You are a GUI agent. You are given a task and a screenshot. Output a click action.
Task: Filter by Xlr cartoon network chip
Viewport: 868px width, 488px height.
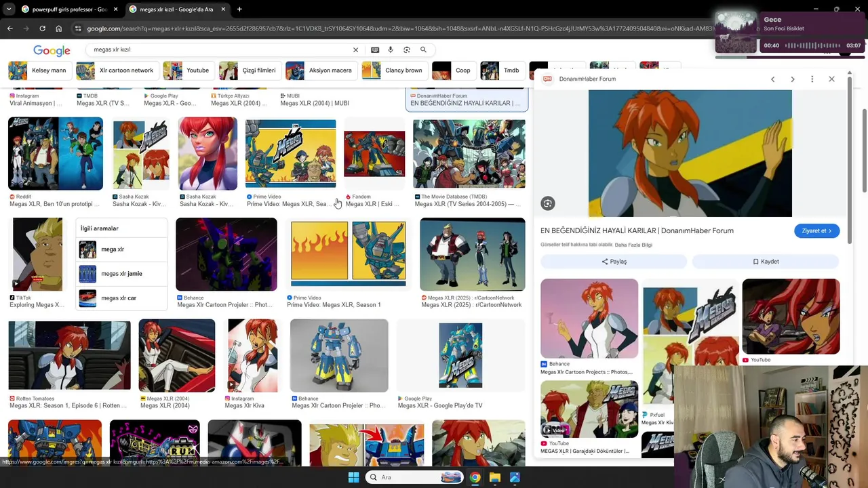[x=116, y=70]
